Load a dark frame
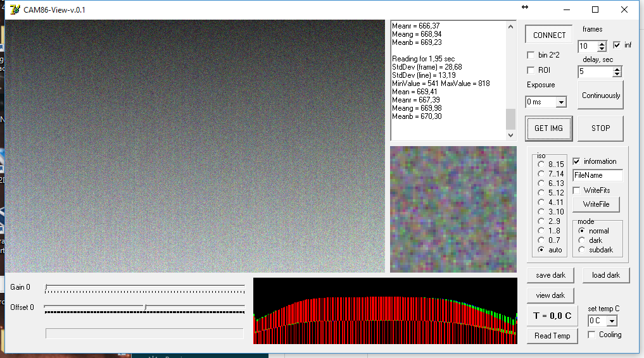This screenshot has height=358, width=644. click(x=606, y=275)
